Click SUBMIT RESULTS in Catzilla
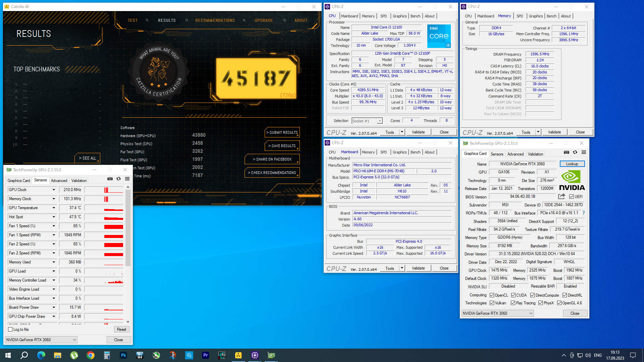 pyautogui.click(x=282, y=132)
